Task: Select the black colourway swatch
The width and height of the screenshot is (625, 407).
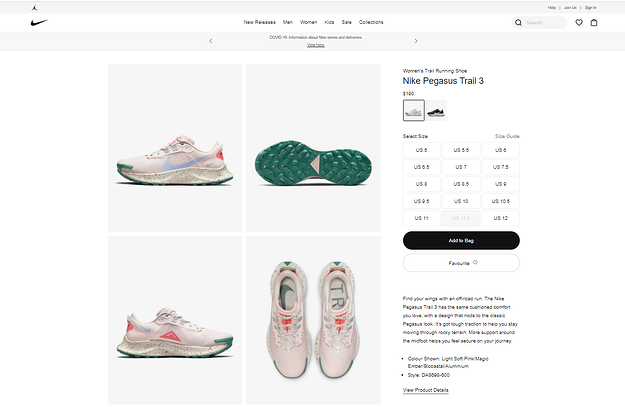Action: click(x=436, y=110)
